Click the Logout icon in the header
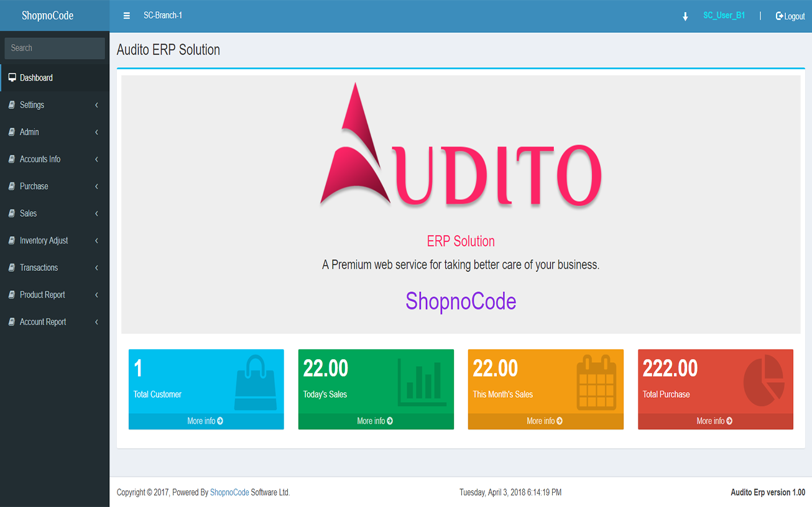This screenshot has width=812, height=507. (779, 16)
